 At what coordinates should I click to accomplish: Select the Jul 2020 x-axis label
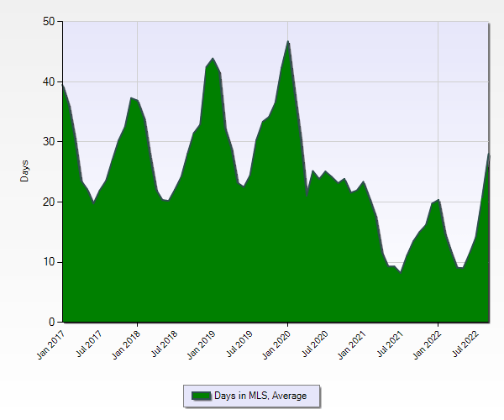point(316,344)
